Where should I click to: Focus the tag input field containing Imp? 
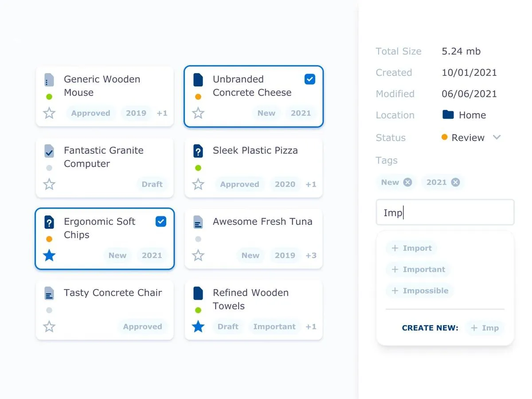click(445, 213)
